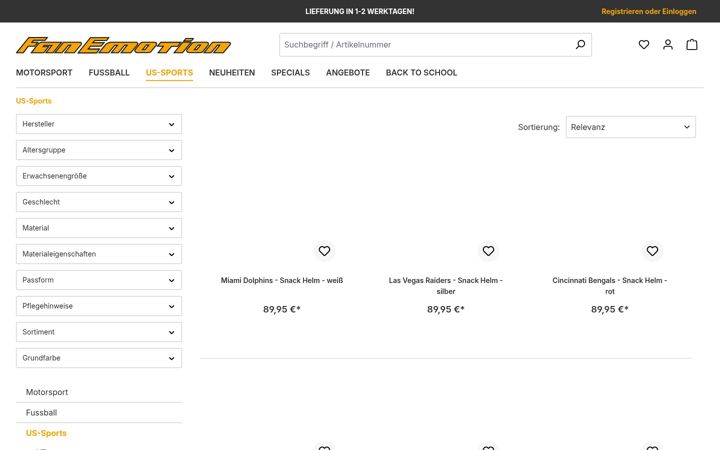Add Miami Dolphins Snack Helm to wishlist
Image resolution: width=720 pixels, height=450 pixels.
[324, 251]
